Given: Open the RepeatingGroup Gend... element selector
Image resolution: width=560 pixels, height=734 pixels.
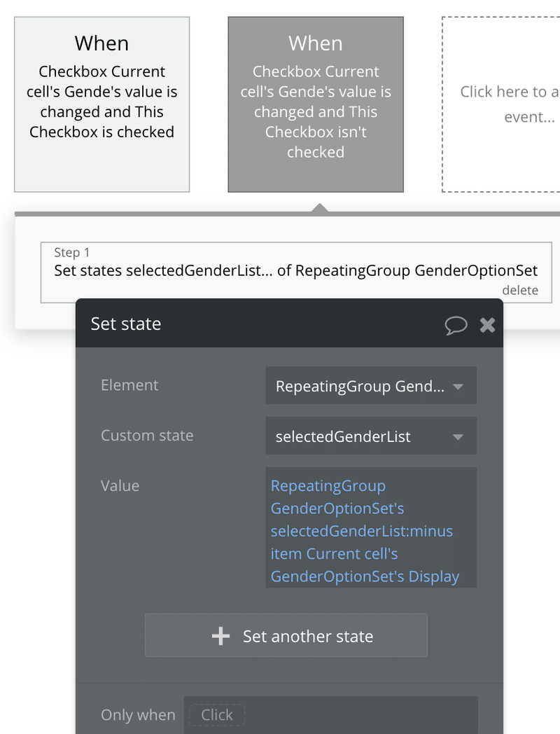Looking at the screenshot, I should [371, 386].
